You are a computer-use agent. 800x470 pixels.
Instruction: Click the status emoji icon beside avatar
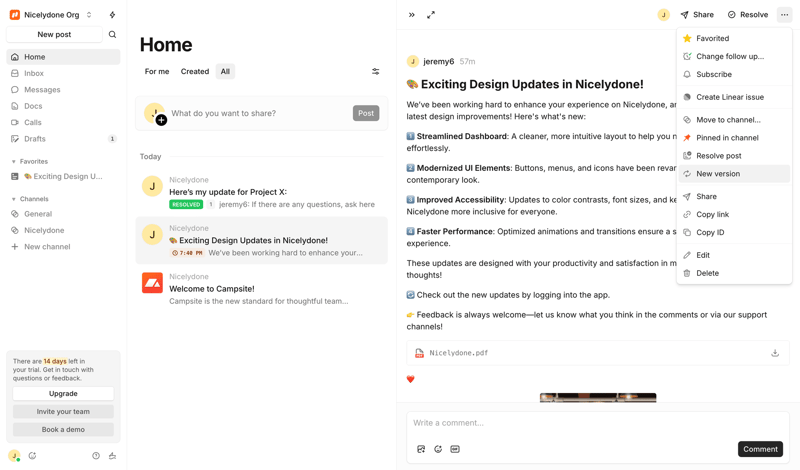pos(32,456)
